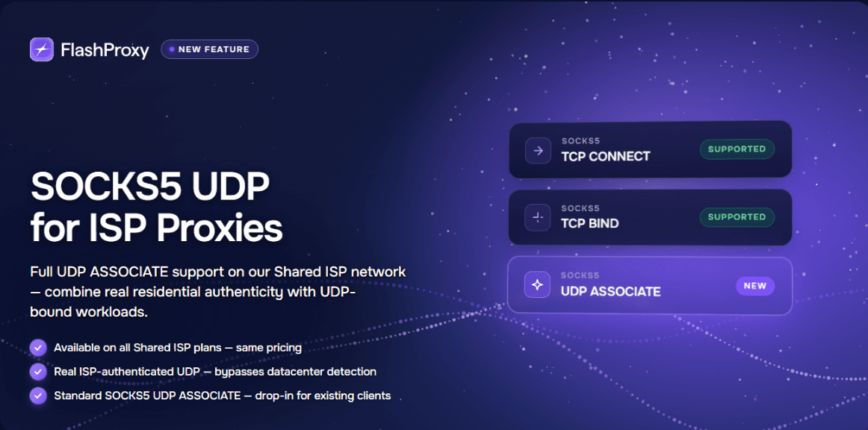Click the checkmark beside Standard SOCKS5 UDP ASSOCIATE
This screenshot has height=430, width=868.
tap(38, 396)
